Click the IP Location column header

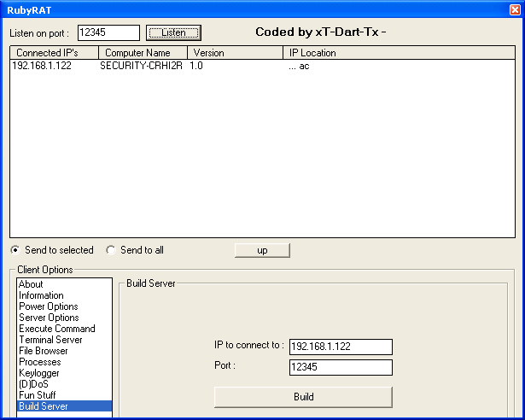coord(398,53)
